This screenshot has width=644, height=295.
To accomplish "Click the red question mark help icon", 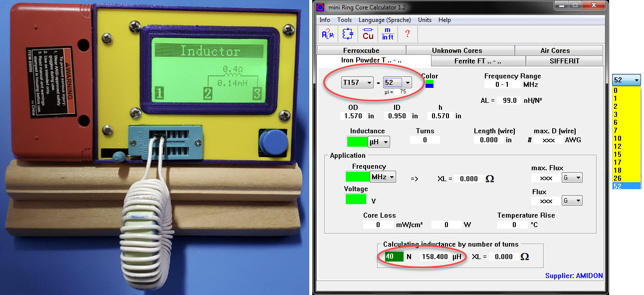I will click(x=408, y=34).
